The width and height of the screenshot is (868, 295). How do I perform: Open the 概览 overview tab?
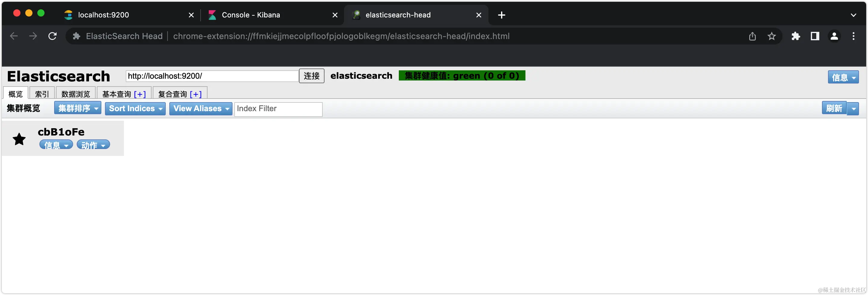16,93
